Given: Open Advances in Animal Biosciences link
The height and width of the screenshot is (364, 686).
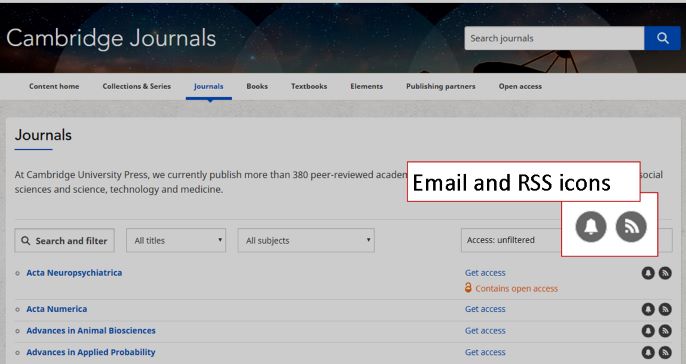Looking at the screenshot, I should 91,330.
